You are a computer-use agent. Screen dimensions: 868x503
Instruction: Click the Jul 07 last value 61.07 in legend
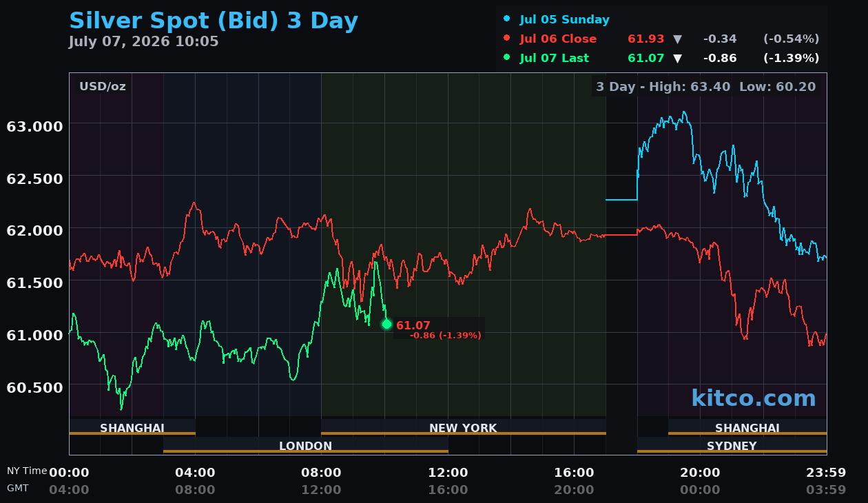coord(645,58)
